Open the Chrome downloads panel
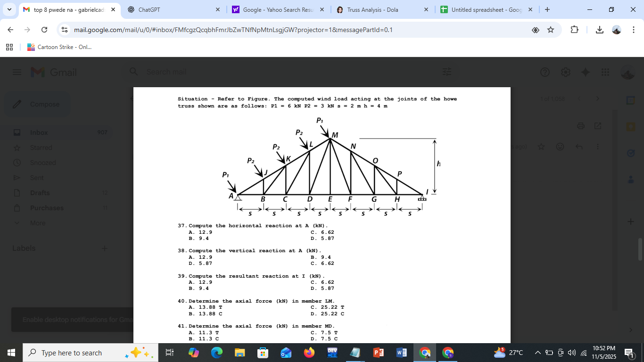 coord(599,30)
